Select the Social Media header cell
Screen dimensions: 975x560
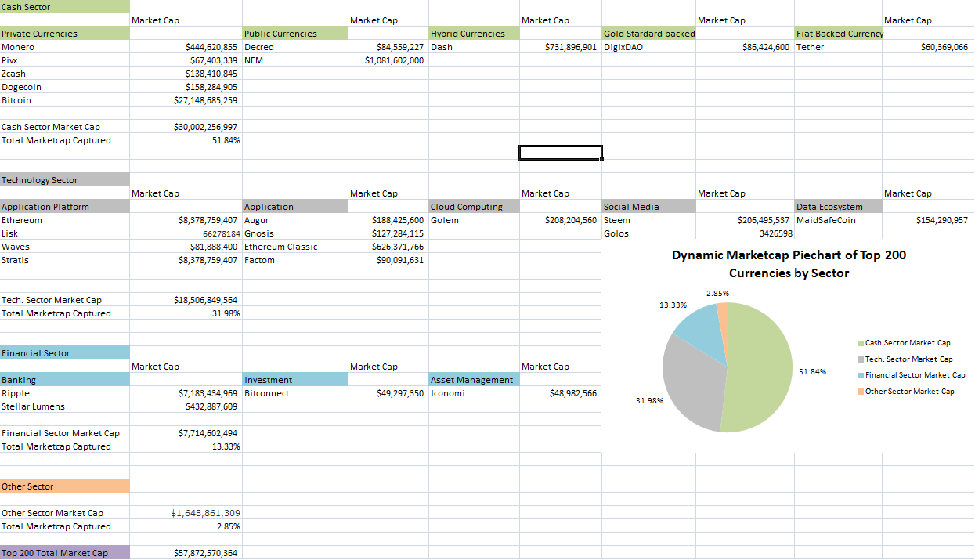649,207
